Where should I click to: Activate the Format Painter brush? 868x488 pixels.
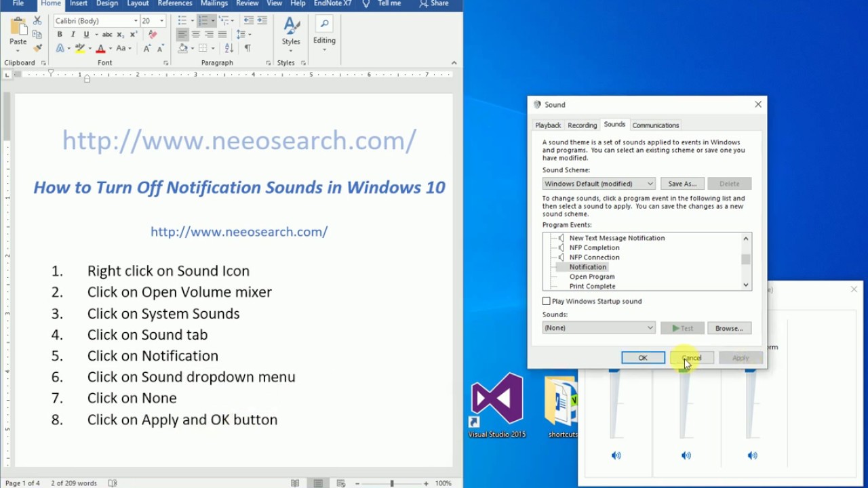tap(37, 48)
